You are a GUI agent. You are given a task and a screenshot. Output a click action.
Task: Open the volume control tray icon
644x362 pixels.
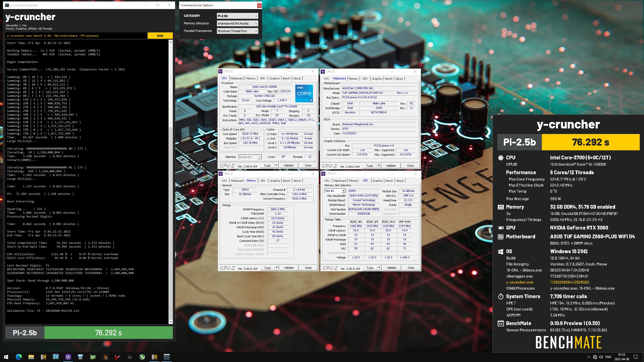601,357
